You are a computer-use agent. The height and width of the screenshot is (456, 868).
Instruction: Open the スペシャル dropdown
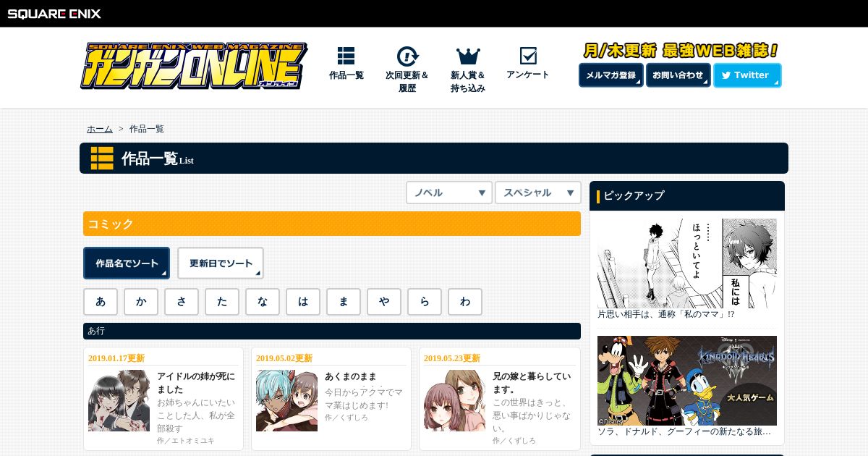[x=538, y=193]
